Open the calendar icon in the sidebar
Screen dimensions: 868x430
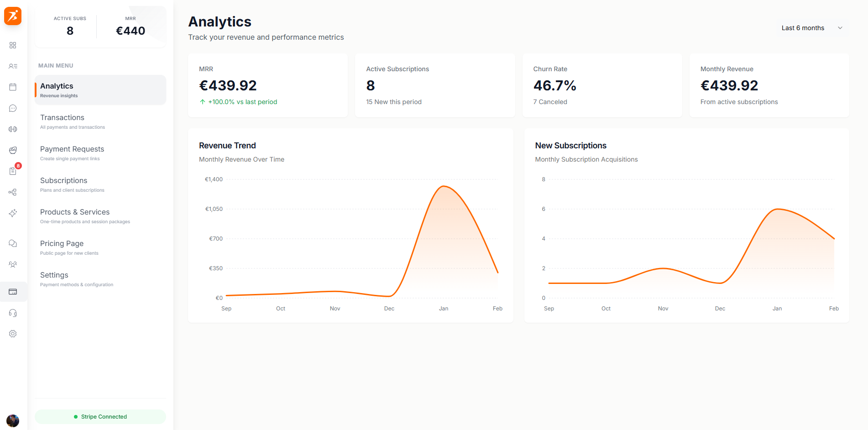13,87
